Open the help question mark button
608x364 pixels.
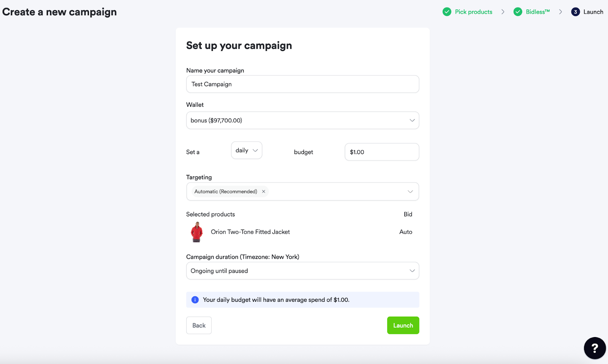click(x=595, y=348)
